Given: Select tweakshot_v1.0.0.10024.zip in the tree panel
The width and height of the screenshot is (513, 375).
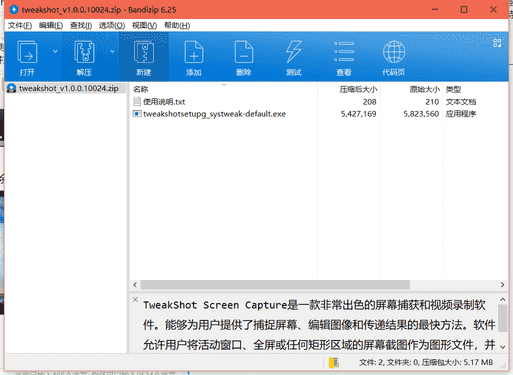Looking at the screenshot, I should pyautogui.click(x=68, y=88).
